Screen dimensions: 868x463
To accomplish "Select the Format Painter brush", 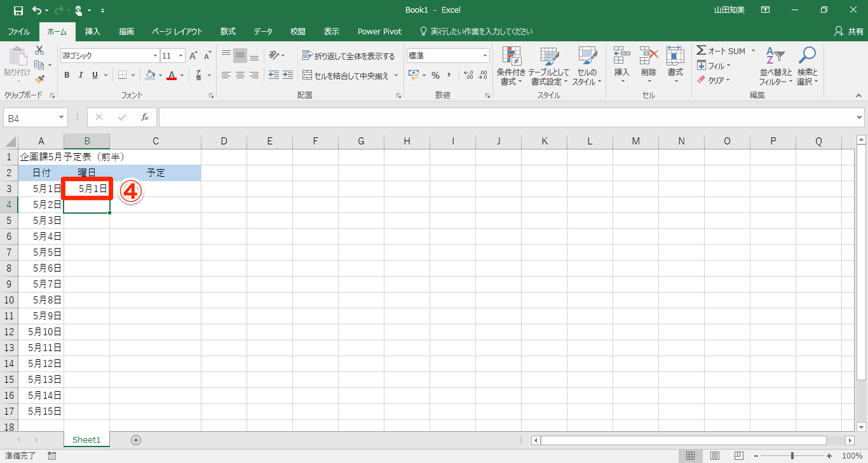I will coord(39,79).
